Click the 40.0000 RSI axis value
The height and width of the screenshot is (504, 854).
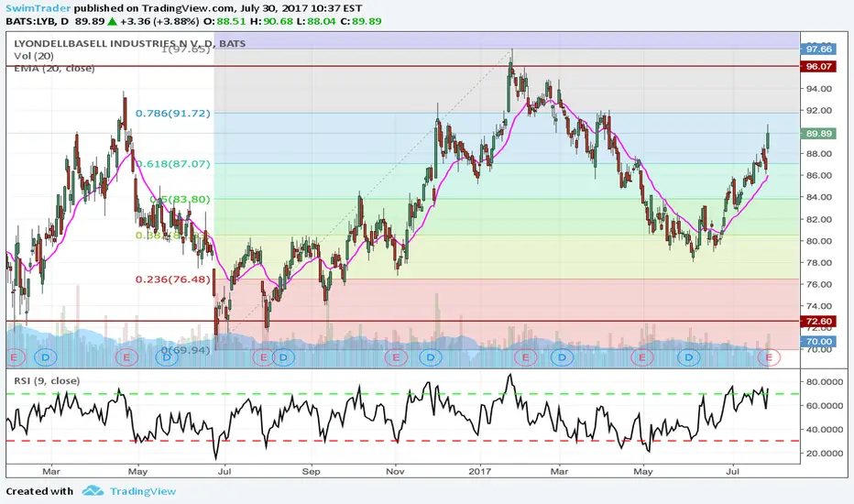pyautogui.click(x=825, y=430)
